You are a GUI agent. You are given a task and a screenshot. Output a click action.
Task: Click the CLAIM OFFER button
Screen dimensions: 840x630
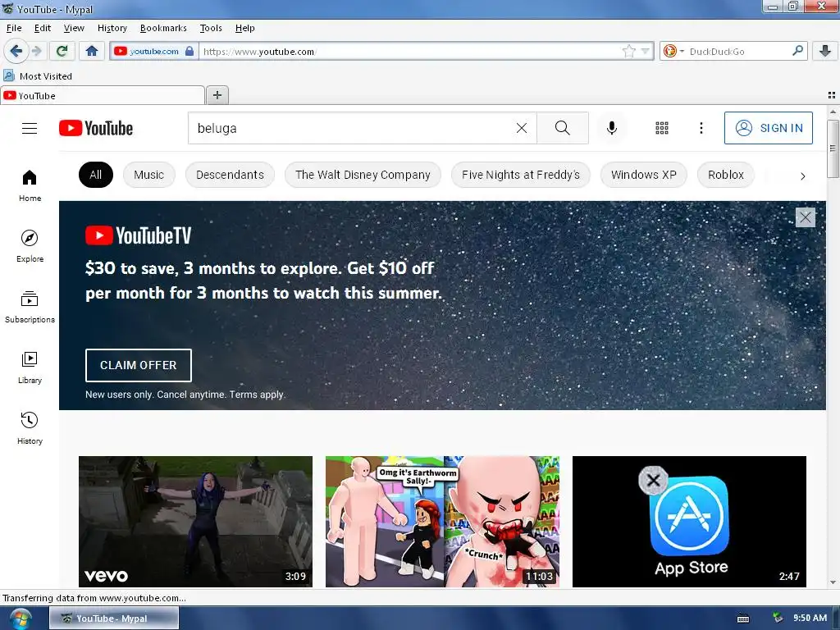[138, 365]
